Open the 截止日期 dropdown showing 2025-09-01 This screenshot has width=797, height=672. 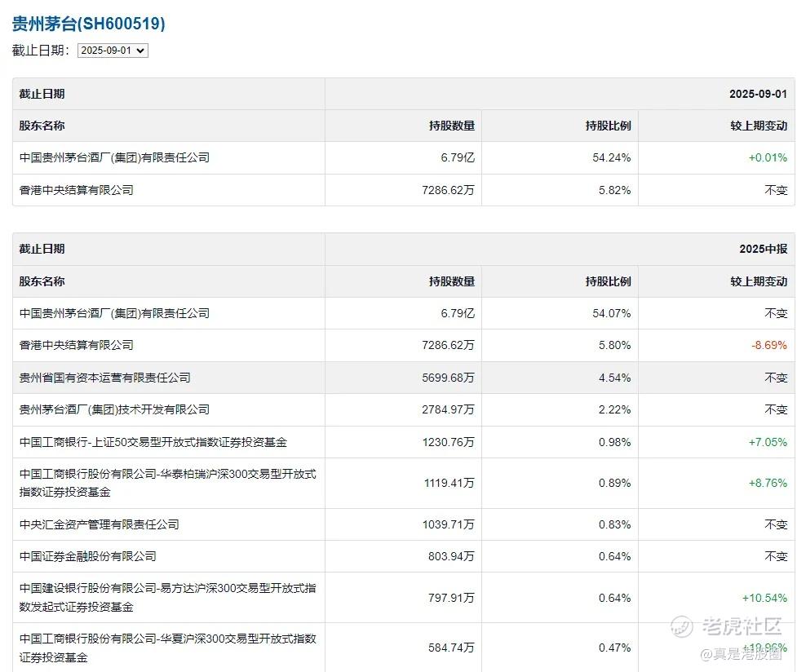coord(113,51)
